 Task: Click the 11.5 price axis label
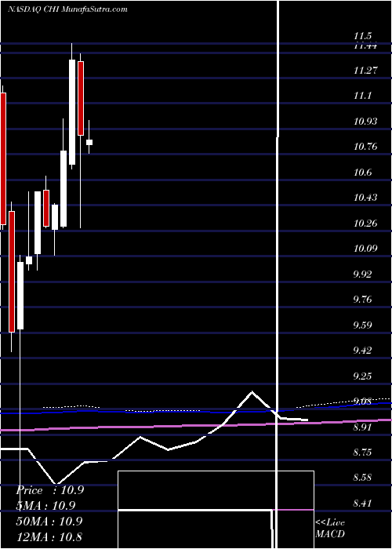[362, 36]
